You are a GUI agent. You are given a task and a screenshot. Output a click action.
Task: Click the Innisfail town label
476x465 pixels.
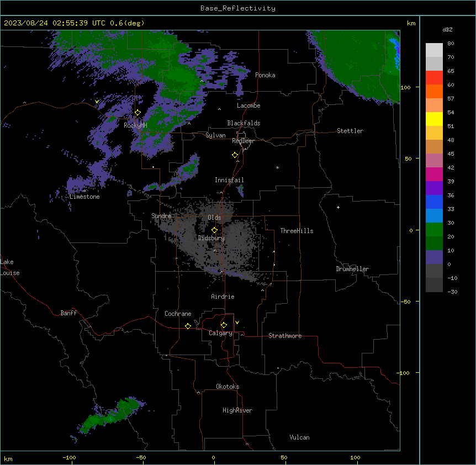click(229, 180)
